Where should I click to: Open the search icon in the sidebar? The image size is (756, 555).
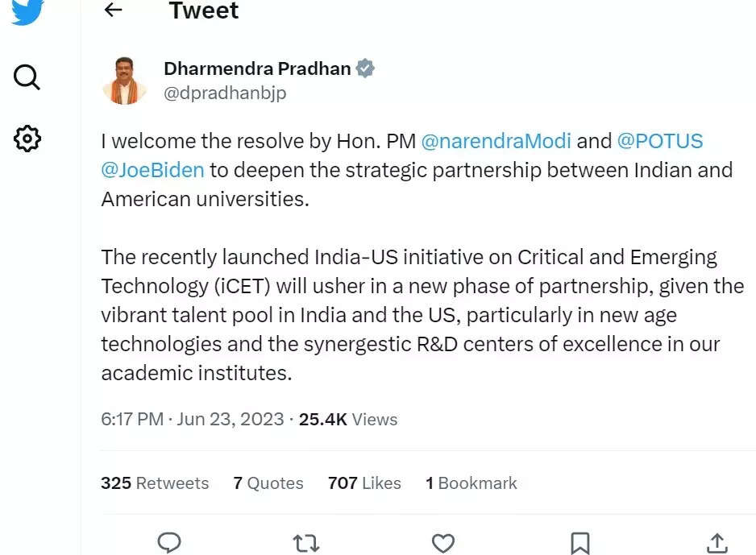(x=27, y=77)
